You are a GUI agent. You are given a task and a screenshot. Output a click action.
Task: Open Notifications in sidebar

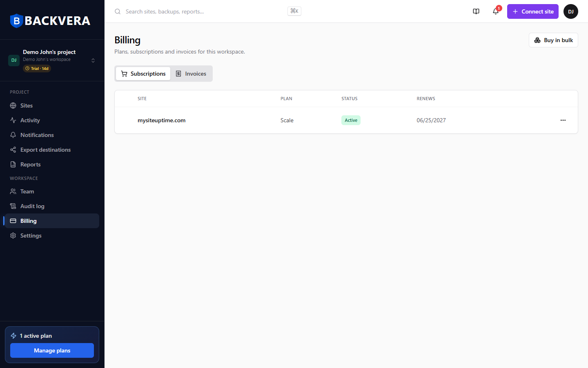pyautogui.click(x=52, y=135)
